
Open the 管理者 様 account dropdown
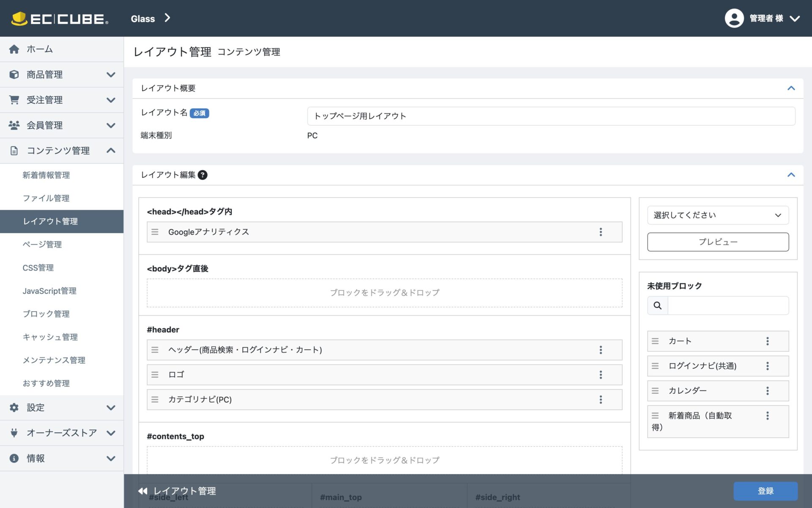coord(763,18)
